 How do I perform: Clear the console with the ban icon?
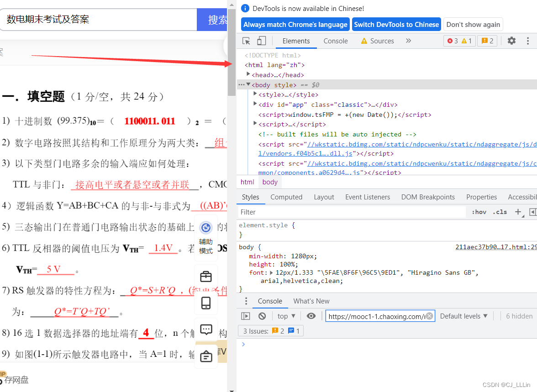tap(262, 316)
